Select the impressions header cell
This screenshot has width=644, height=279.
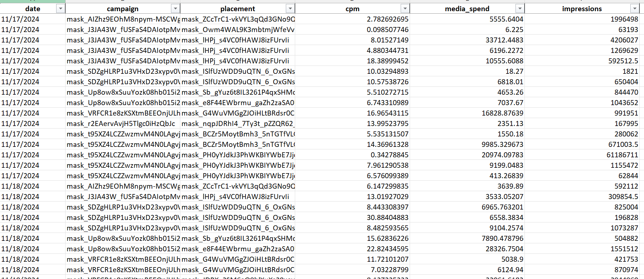[x=582, y=9]
